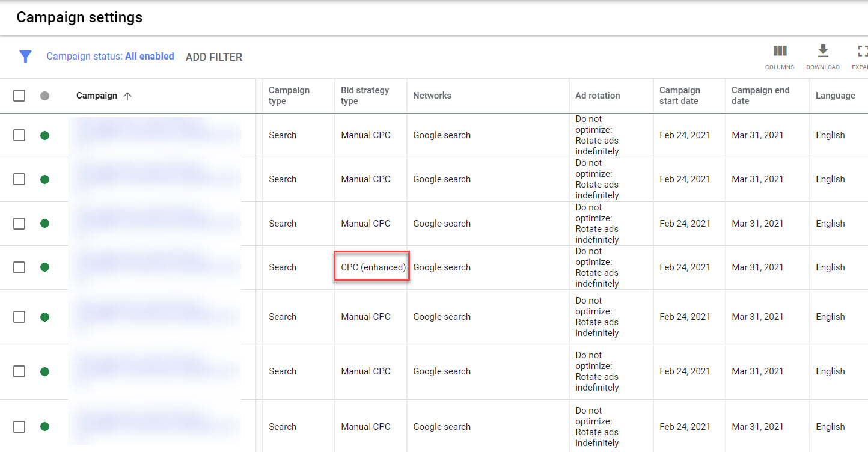Image resolution: width=868 pixels, height=452 pixels.
Task: Click the green status dot of last campaign
Action: (44, 427)
